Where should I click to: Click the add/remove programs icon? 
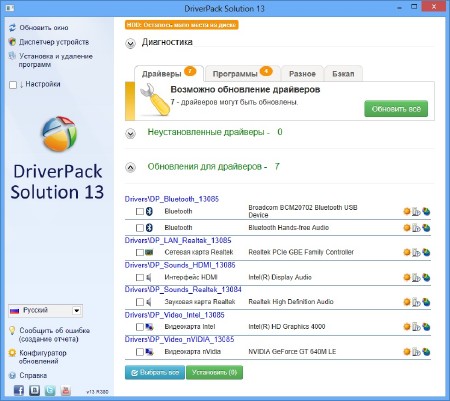coord(12,56)
